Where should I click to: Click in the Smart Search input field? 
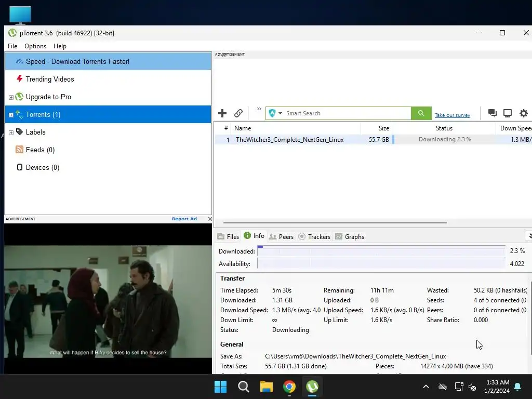tap(348, 113)
